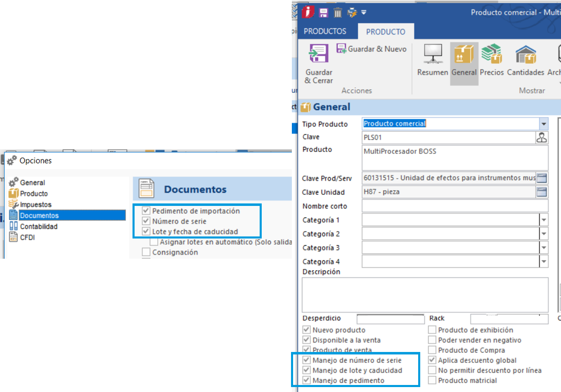This screenshot has width=561, height=392.
Task: Click the save icon in title bar
Action: click(323, 12)
